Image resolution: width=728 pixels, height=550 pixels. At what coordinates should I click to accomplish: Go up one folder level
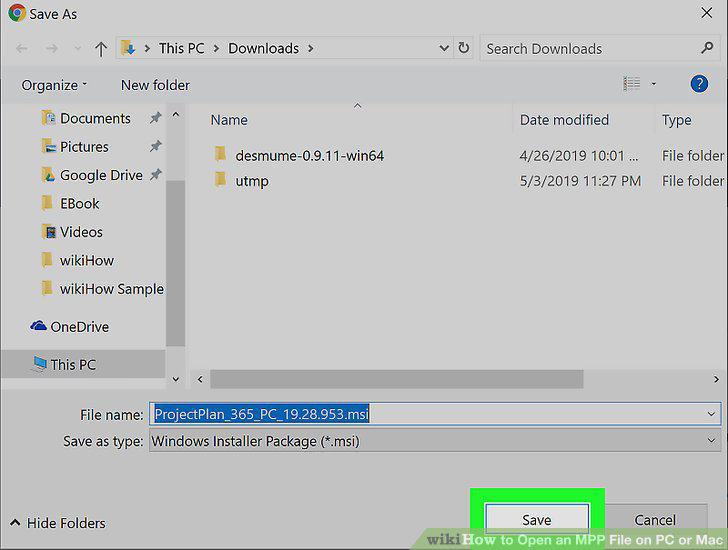(x=101, y=48)
